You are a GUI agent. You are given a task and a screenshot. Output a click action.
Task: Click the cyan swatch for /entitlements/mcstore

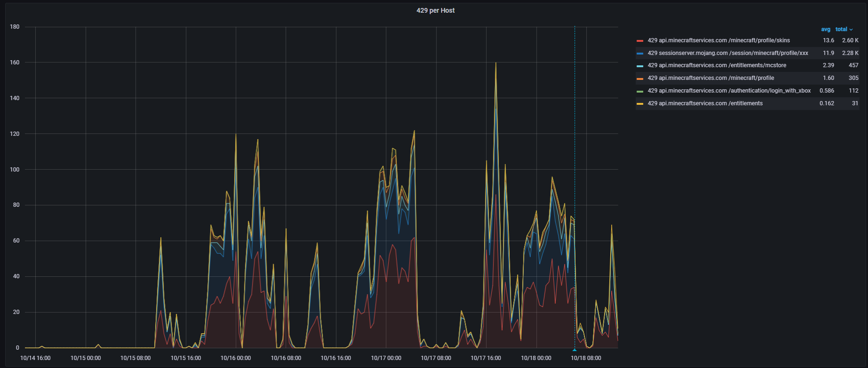[639, 66]
